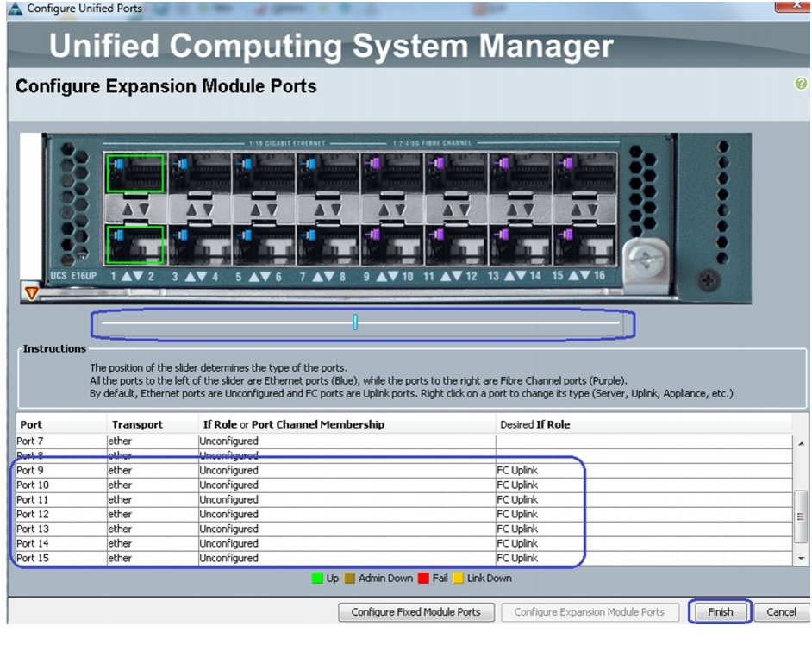
Task: Click the green help question mark icon
Action: (x=801, y=85)
